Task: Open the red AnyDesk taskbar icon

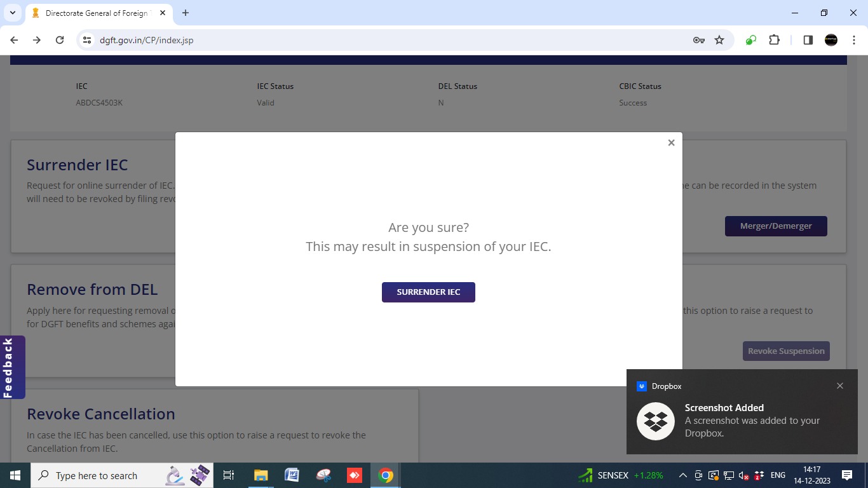Action: 354,475
